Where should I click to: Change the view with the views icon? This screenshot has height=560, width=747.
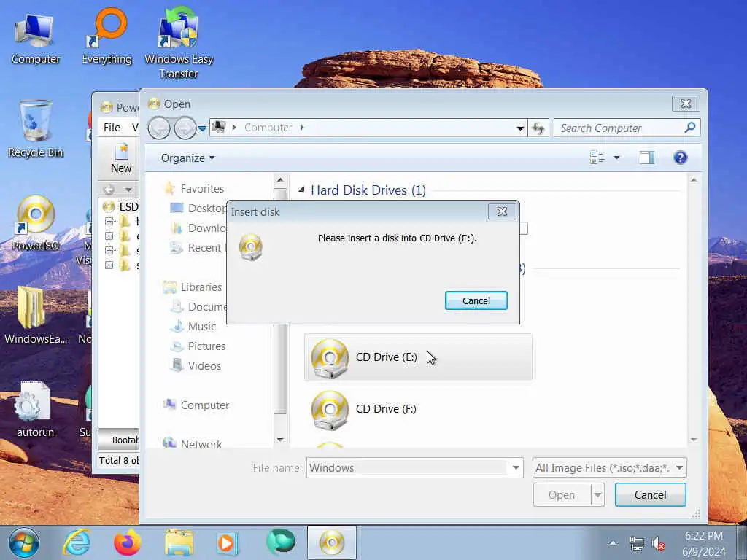tap(597, 157)
